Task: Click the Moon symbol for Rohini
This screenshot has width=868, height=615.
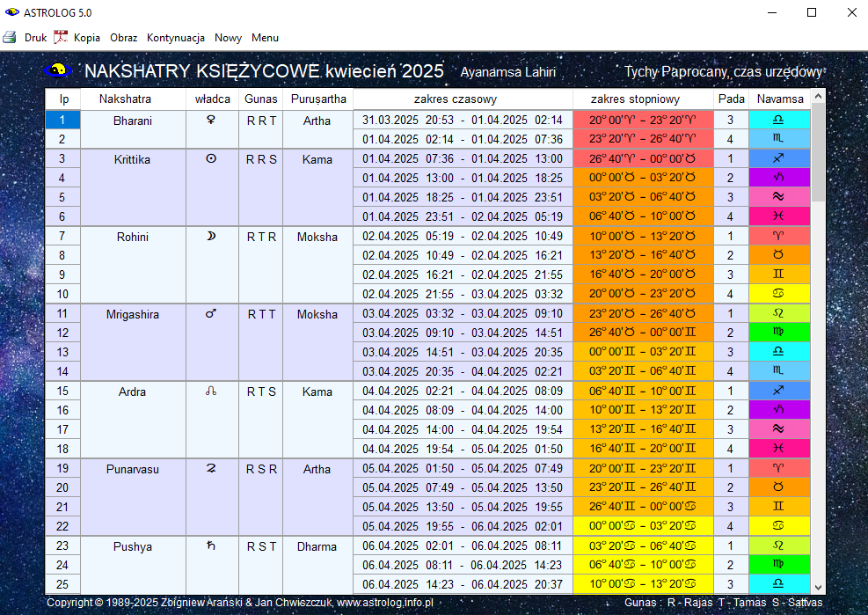Action: [211, 237]
